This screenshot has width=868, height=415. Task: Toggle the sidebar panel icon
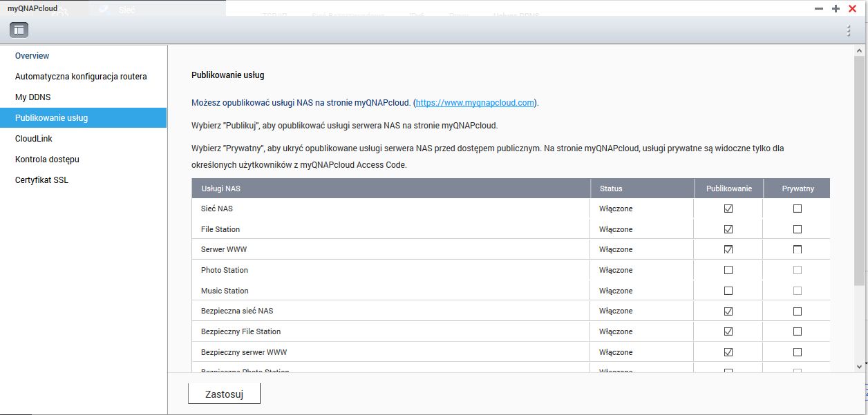[19, 30]
